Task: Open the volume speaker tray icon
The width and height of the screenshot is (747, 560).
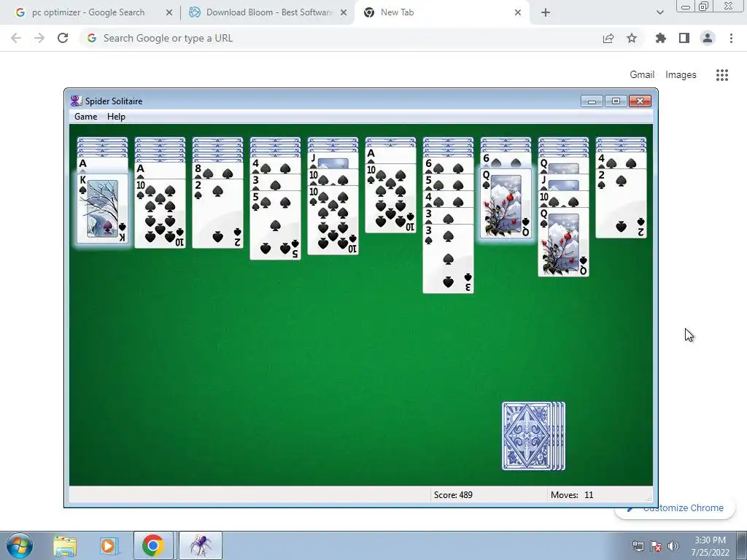Action: tap(673, 546)
